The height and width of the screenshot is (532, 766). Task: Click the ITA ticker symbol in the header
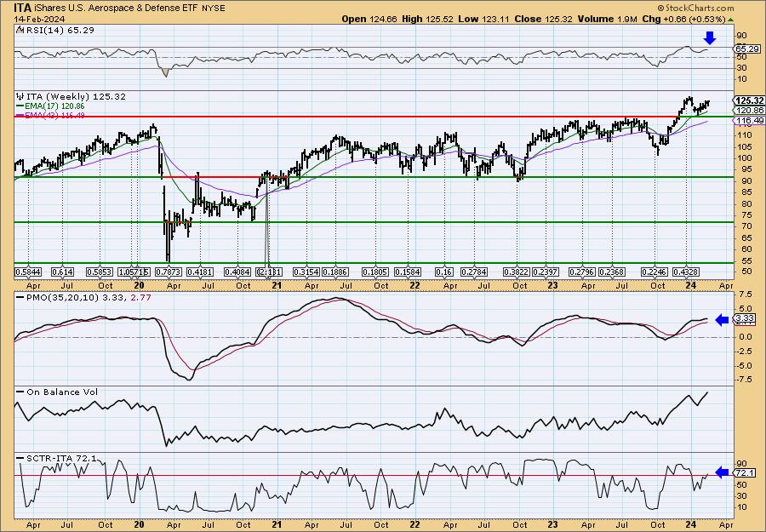22,8
